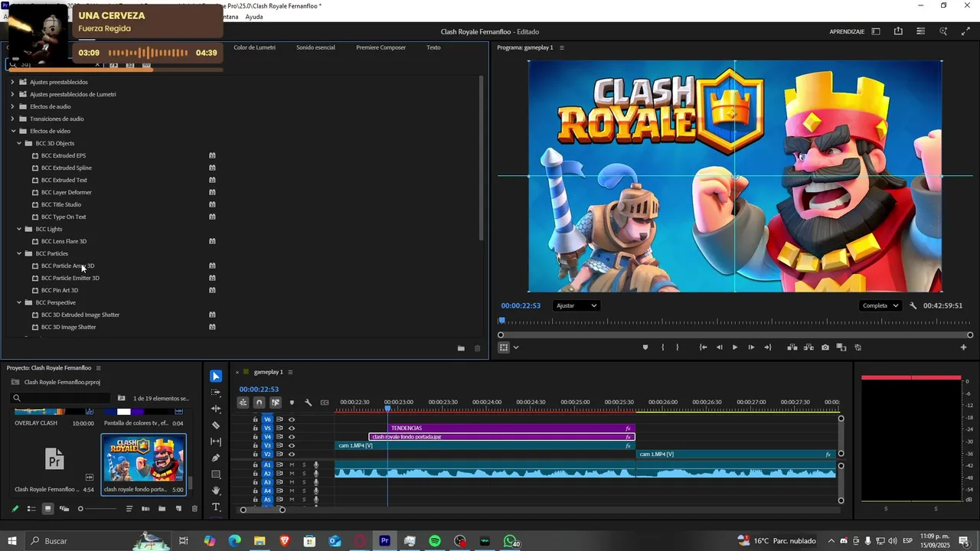Image resolution: width=980 pixels, height=551 pixels.
Task: Switch to Premiere Composer tab
Action: tap(381, 47)
